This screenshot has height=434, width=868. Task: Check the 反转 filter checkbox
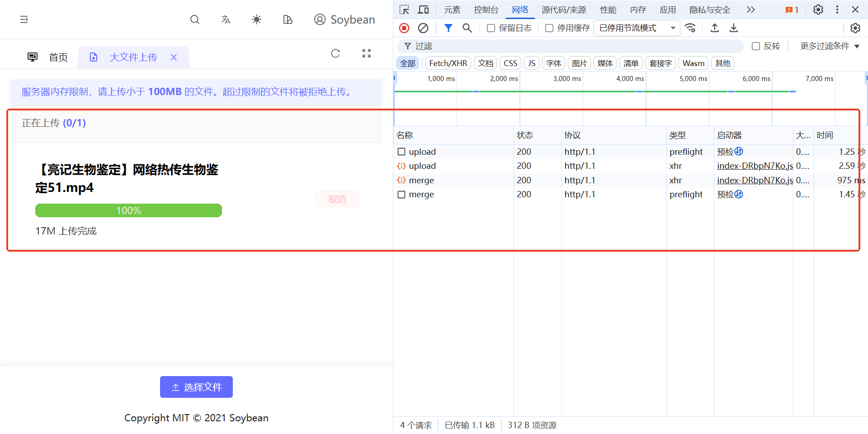coord(755,46)
